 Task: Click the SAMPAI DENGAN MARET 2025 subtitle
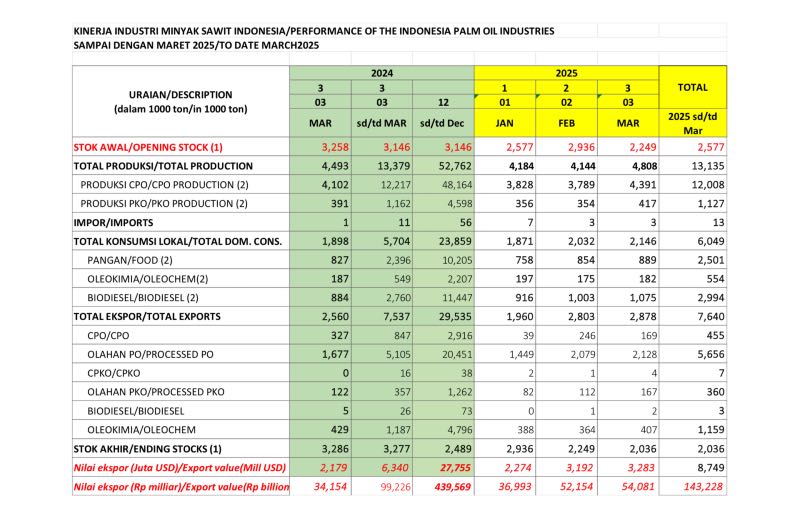point(196,46)
